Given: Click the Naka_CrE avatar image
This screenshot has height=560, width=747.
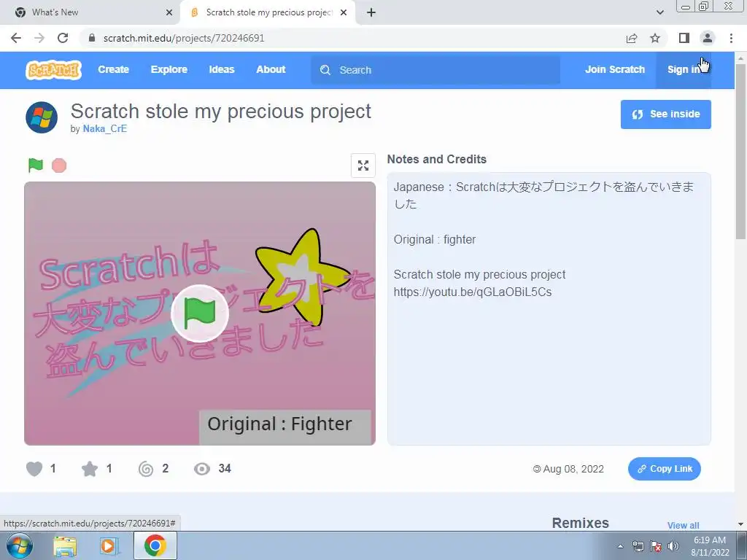Looking at the screenshot, I should [x=42, y=117].
